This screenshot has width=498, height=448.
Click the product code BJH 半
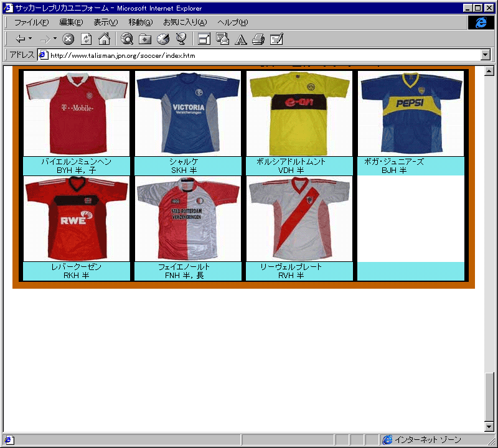(x=394, y=170)
